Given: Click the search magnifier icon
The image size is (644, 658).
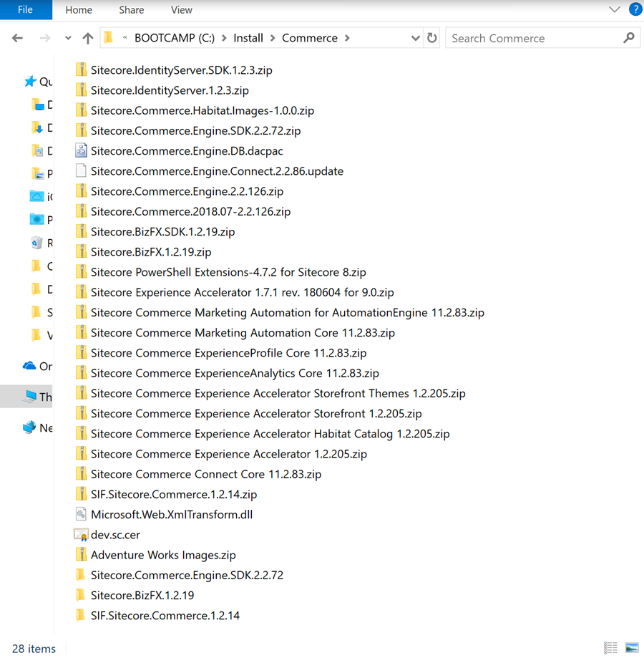Looking at the screenshot, I should [x=628, y=38].
